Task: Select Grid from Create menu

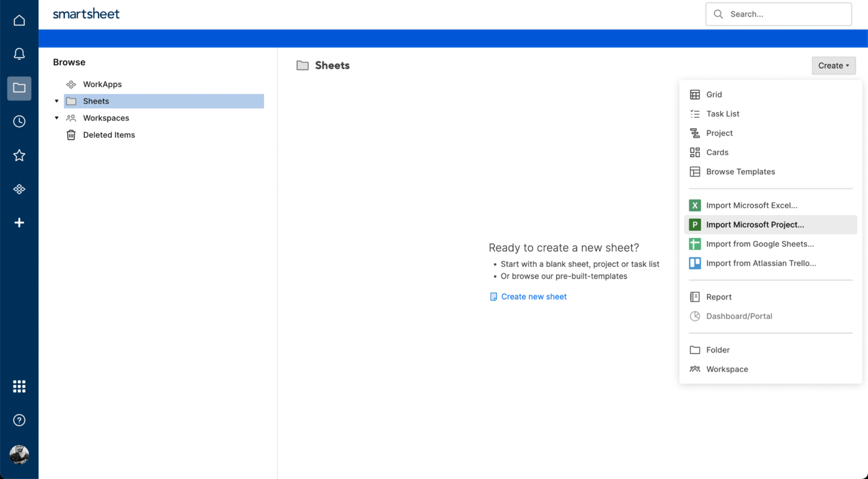Action: [x=771, y=94]
